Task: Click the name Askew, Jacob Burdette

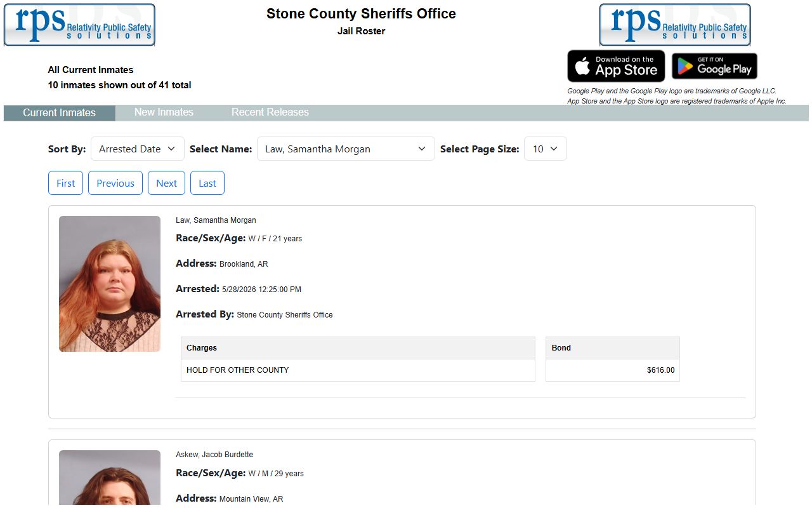Action: (214, 455)
